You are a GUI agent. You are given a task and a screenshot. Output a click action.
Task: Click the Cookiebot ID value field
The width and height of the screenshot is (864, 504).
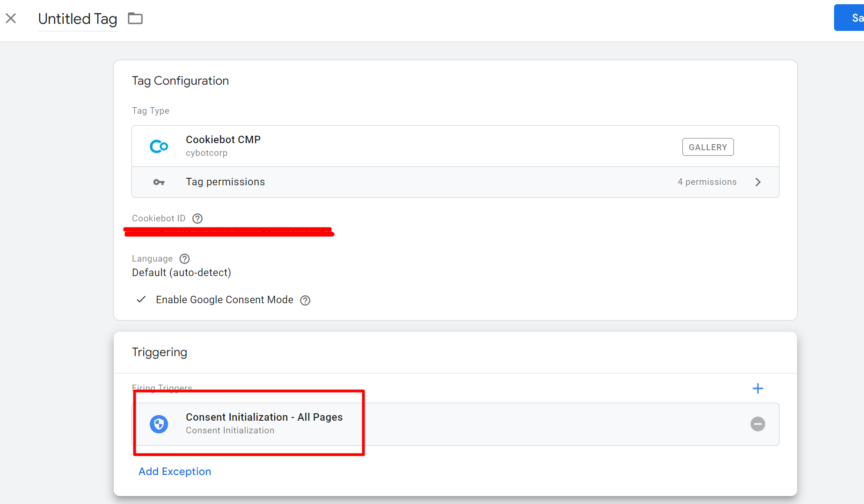tap(228, 232)
